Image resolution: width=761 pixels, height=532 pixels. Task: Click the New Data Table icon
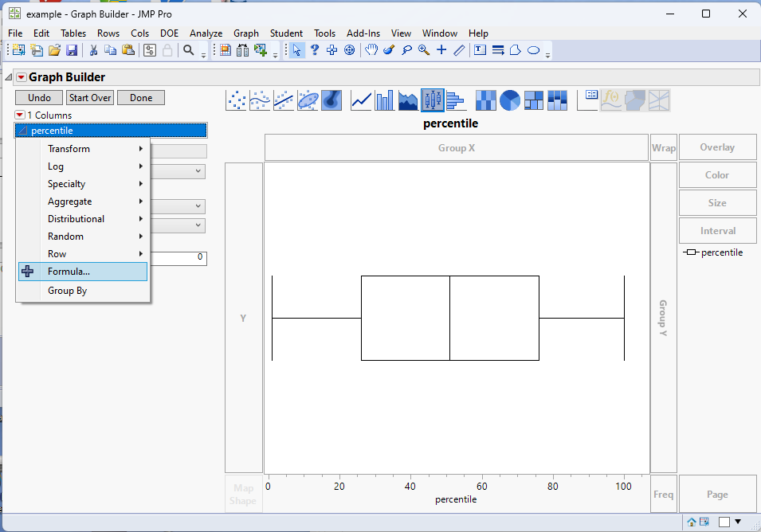(x=18, y=50)
